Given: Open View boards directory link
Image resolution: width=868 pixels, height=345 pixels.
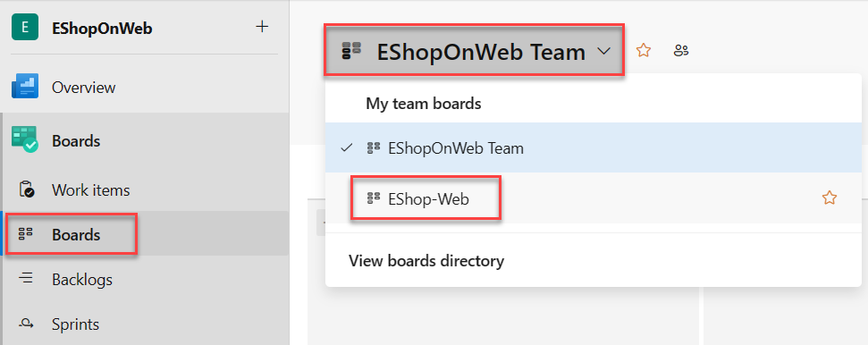Looking at the screenshot, I should click(426, 260).
